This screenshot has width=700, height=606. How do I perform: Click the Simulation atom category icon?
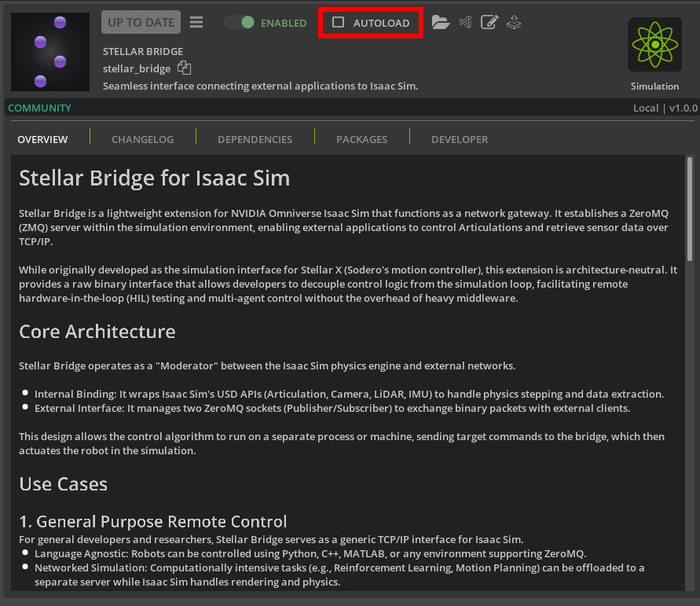654,46
